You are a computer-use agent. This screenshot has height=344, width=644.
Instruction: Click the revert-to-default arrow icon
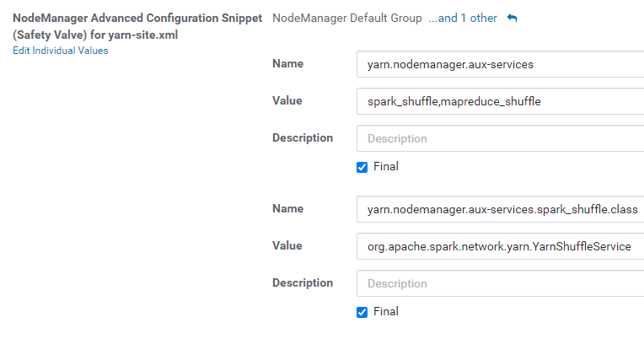(x=512, y=19)
